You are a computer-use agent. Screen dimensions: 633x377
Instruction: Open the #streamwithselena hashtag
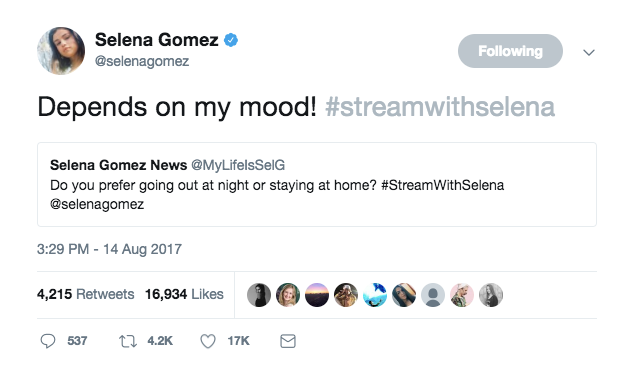pos(440,107)
